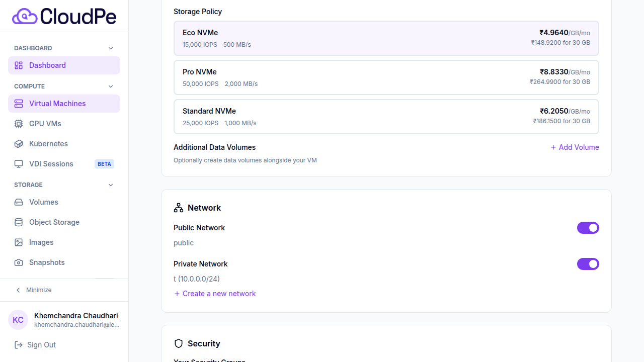Navigate to Kubernetes
Screen dimensions: 644x362
(64, 144)
